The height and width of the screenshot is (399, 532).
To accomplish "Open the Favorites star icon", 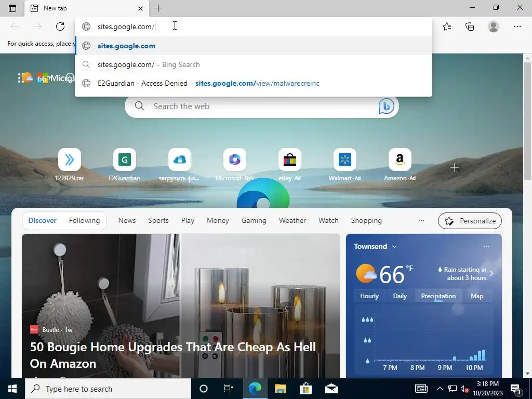I will 447,26.
